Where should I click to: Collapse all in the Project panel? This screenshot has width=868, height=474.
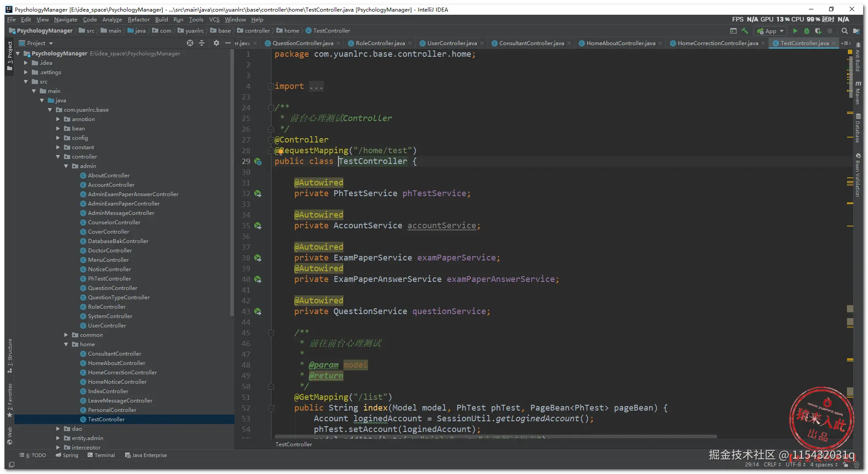(202, 43)
